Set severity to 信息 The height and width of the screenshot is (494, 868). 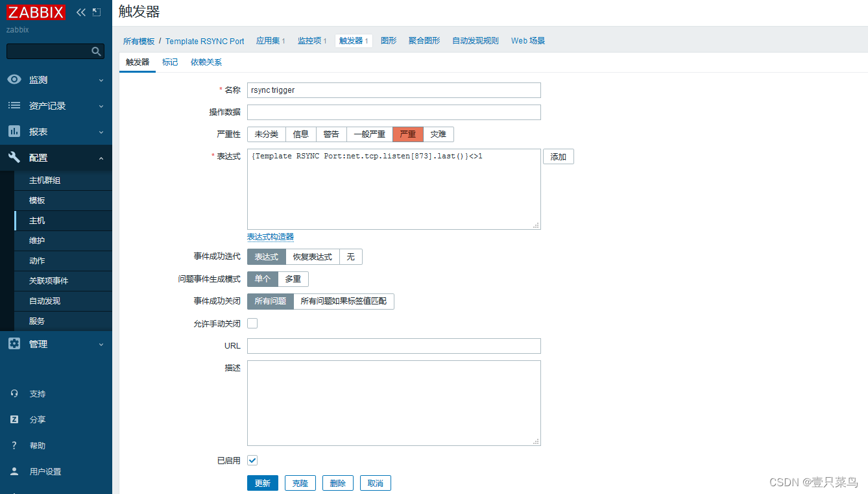(301, 134)
